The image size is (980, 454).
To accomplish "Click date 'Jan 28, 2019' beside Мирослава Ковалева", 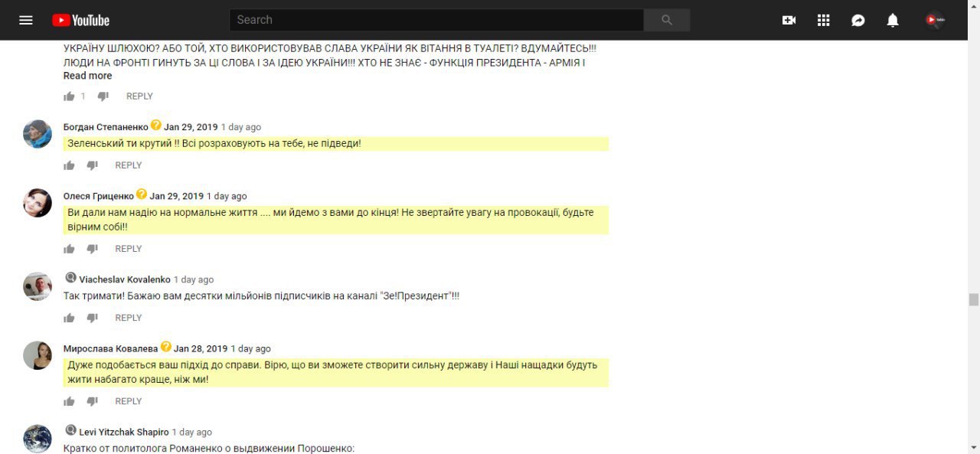I will click(201, 348).
